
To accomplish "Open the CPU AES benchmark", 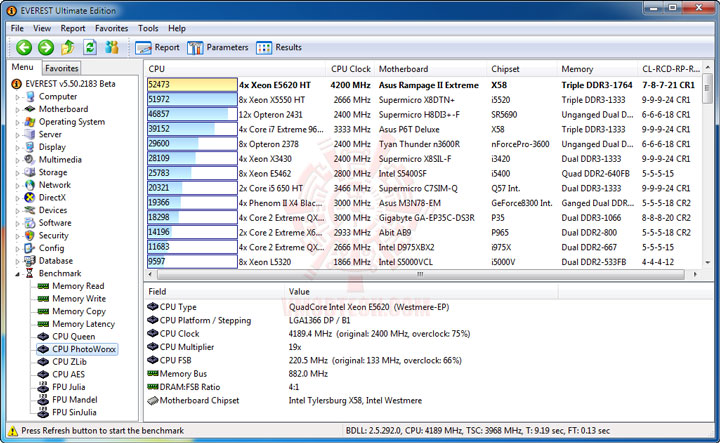I will tap(68, 375).
